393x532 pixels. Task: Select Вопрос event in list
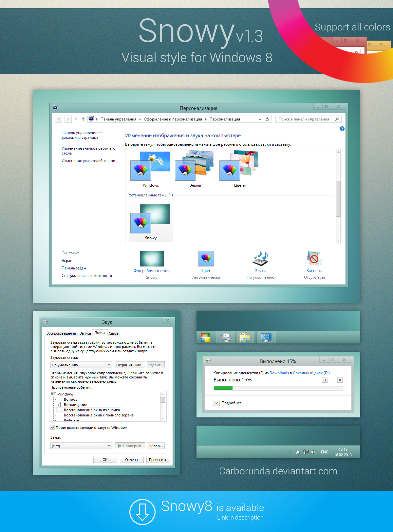coord(70,399)
